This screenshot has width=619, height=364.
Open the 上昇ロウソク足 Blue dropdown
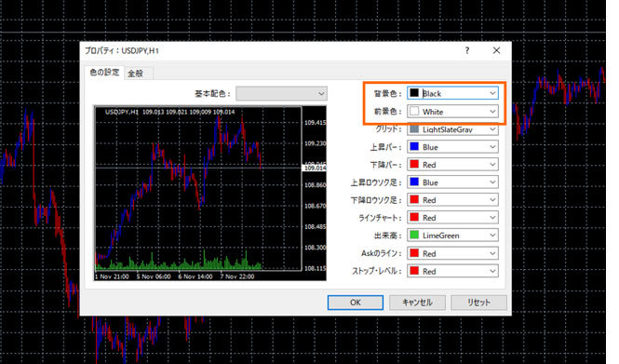coord(452,182)
